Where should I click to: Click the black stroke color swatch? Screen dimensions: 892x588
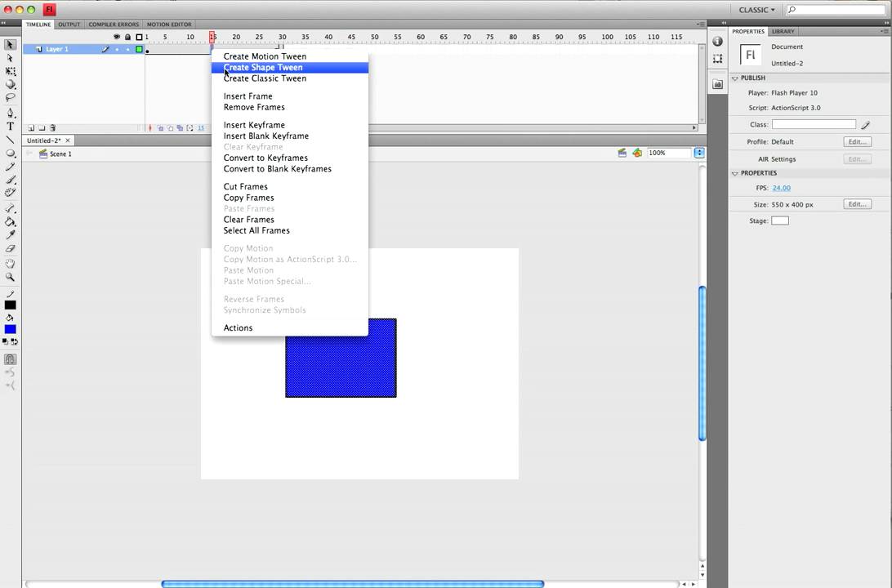pyautogui.click(x=11, y=305)
